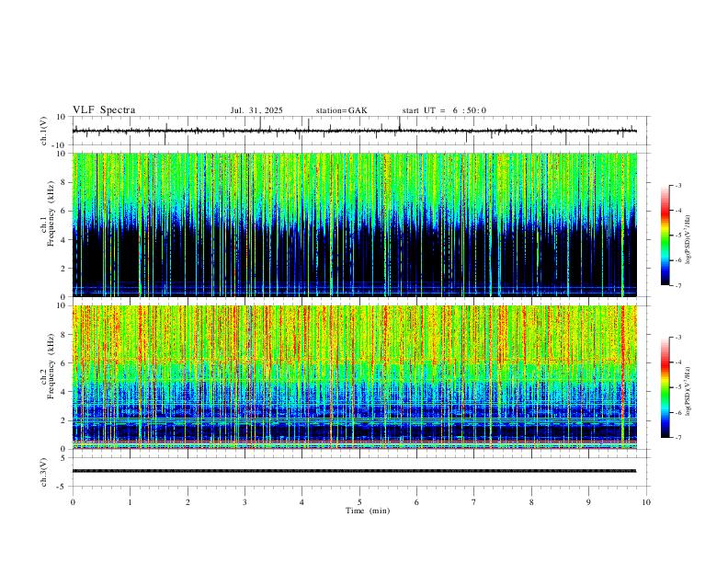Click the "2" tick on ch.2 frequency axis
Image resolution: width=728 pixels, height=563 pixels.
click(64, 420)
